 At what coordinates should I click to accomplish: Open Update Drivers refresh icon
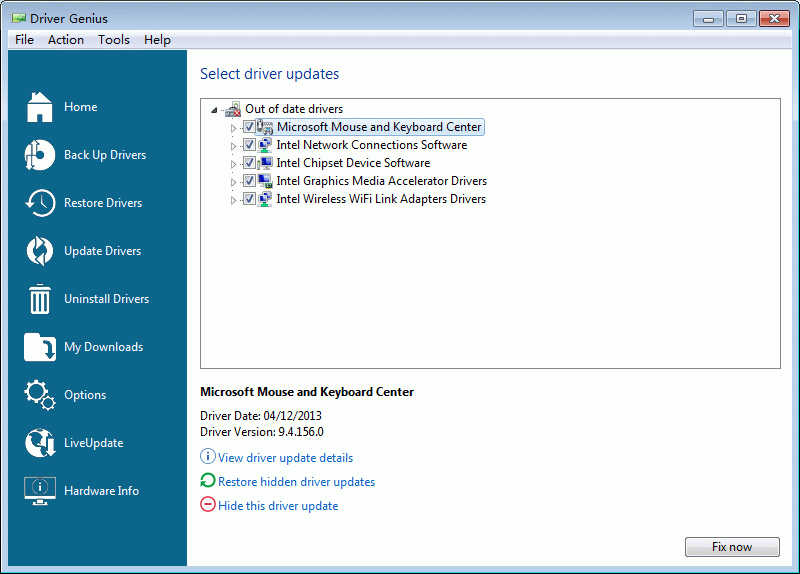point(40,251)
